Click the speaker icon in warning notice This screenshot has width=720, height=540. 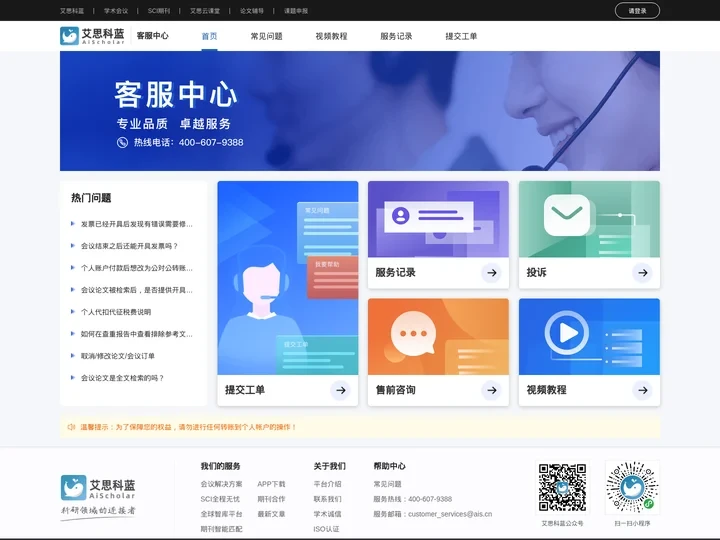pyautogui.click(x=71, y=427)
